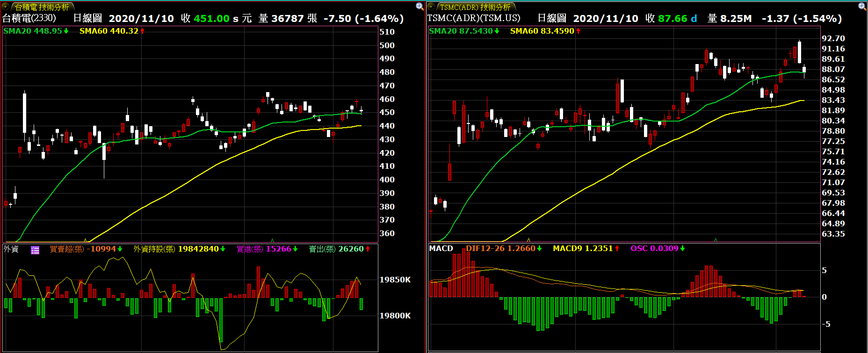Click the SMA60 440.32 indicator label
This screenshot has height=353, width=868.
tap(112, 31)
